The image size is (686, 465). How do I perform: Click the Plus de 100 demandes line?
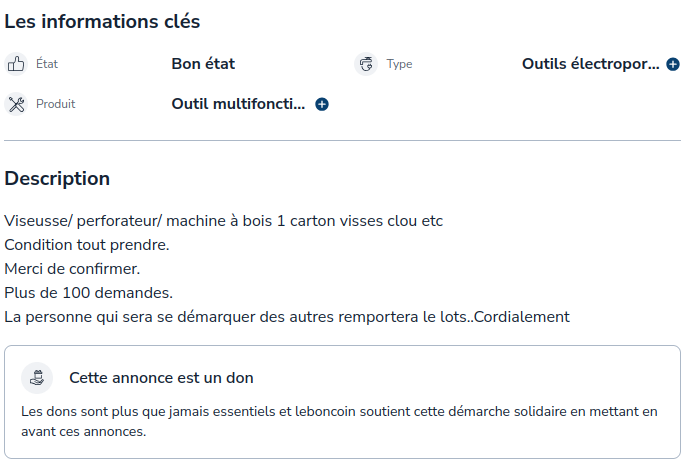point(89,293)
